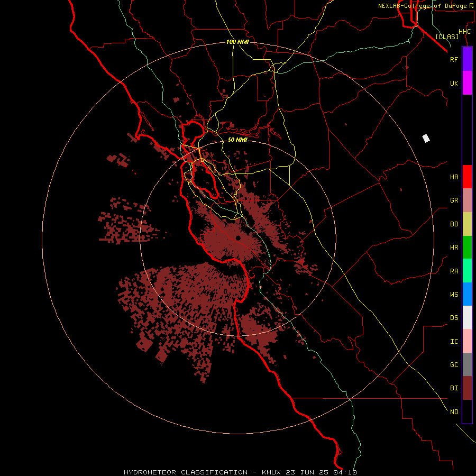476x476 pixels.
Task: Click the HA legend label
Action: point(454,177)
